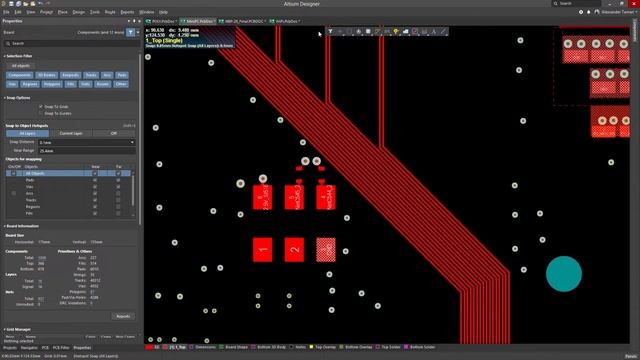640x360 pixels.
Task: Toggle the On/Off checkbox beside Arcs
Action: pyautogui.click(x=14, y=193)
